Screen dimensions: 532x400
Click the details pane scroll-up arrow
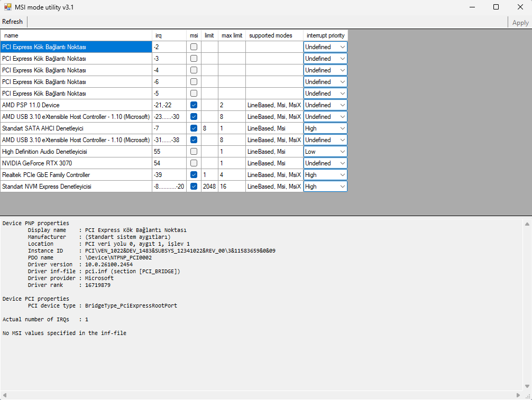tap(527, 224)
